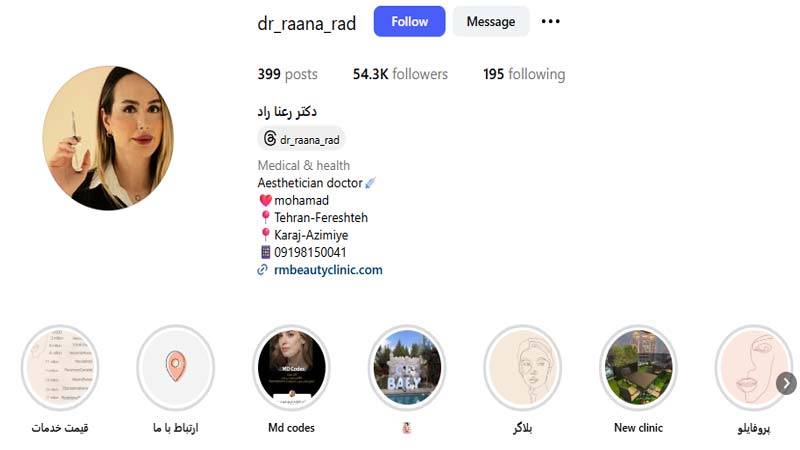This screenshot has width=800, height=450.
Task: Open the New clinic highlight
Action: 638,367
